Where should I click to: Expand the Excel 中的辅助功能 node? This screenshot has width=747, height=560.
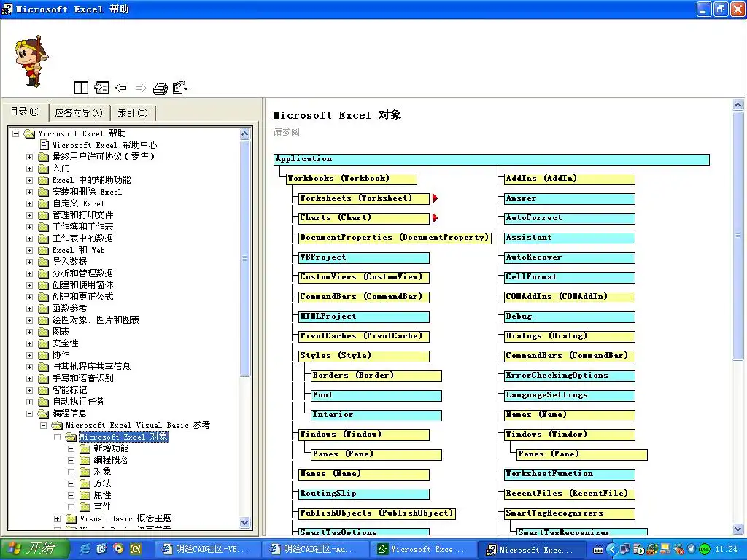(29, 180)
